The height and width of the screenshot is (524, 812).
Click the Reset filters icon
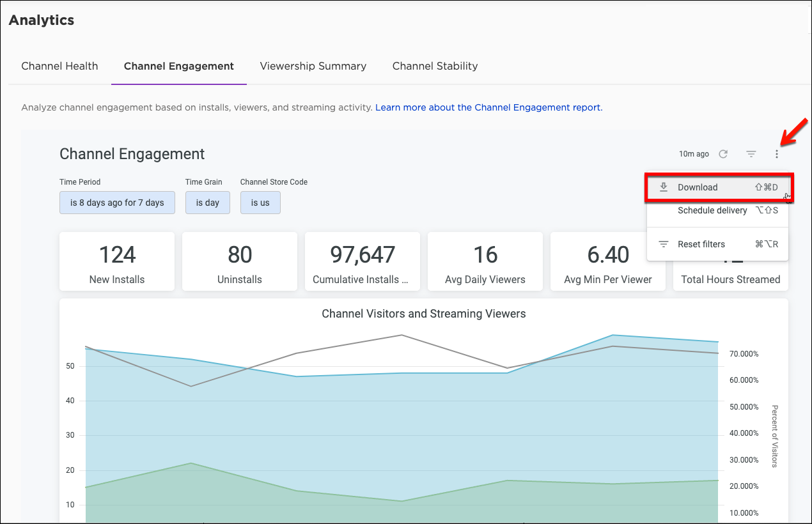664,244
